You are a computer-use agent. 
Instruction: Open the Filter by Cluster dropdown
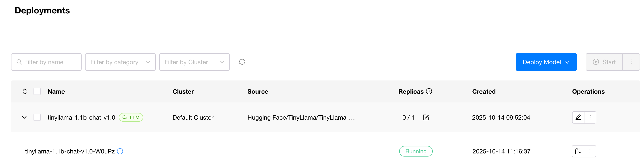[194, 62]
